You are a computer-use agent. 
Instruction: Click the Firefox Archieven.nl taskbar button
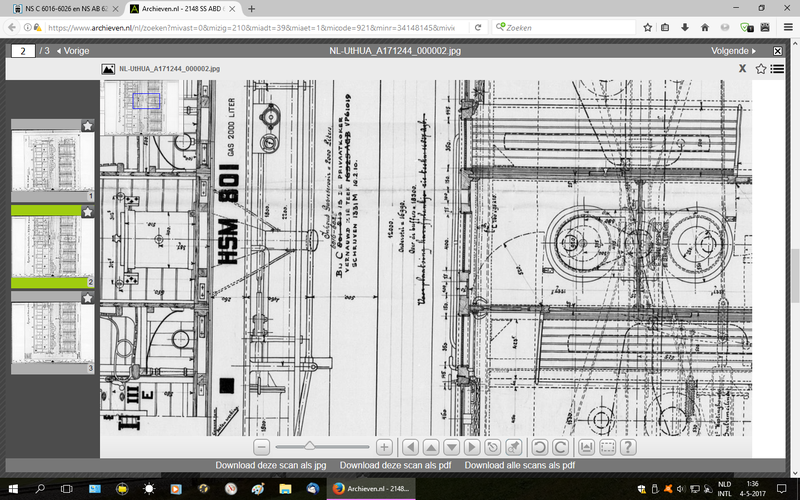pos(371,489)
